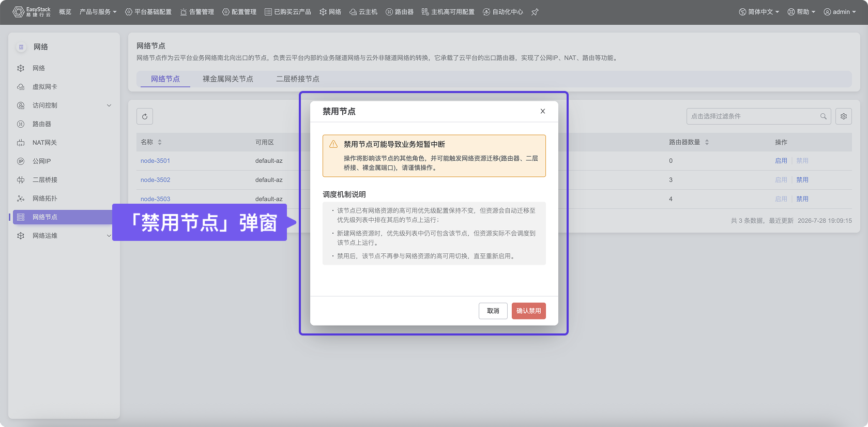This screenshot has width=868, height=427.
Task: Switch to the 网络节点 tab
Action: pos(165,79)
